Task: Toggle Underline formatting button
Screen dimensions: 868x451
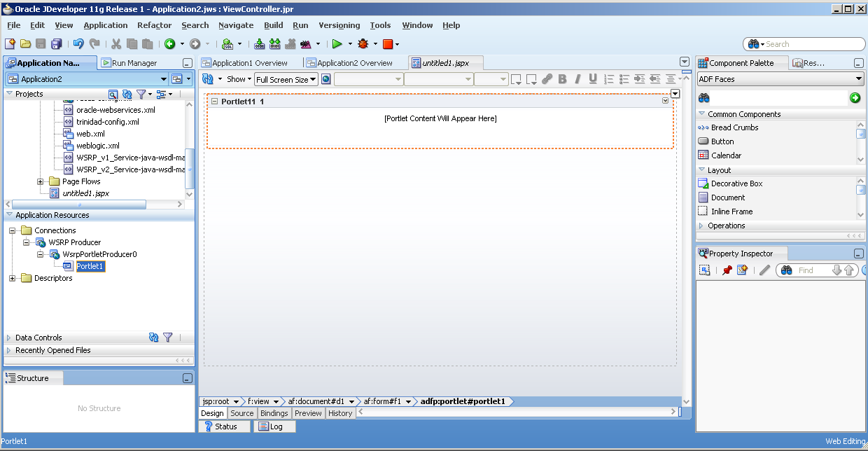Action: click(x=593, y=79)
